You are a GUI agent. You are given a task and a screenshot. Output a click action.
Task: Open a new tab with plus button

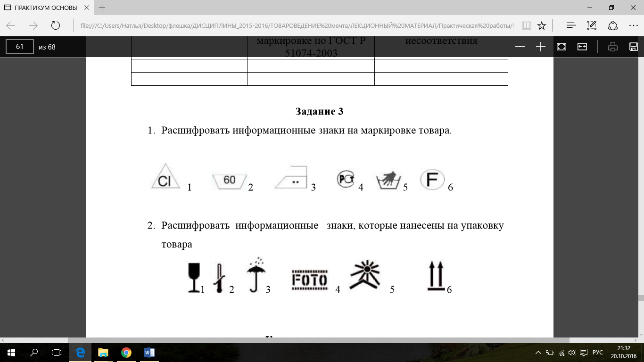point(102,8)
